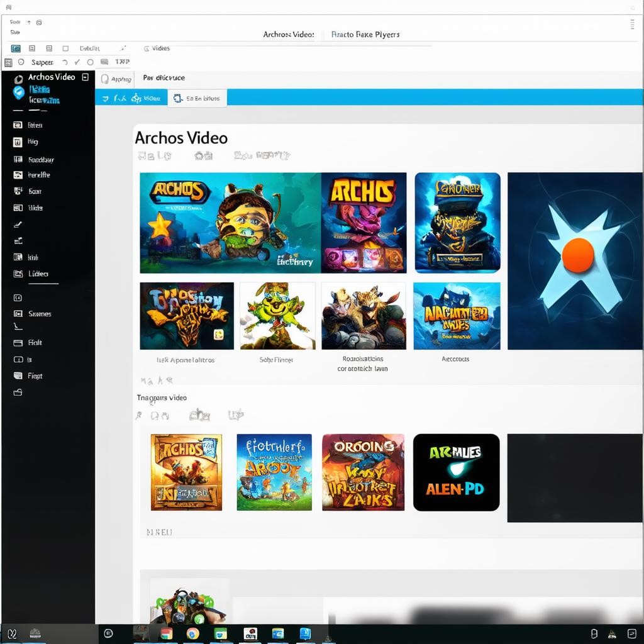Click the checkmark icon in the toolbar
644x644 pixels.
pyautogui.click(x=77, y=62)
